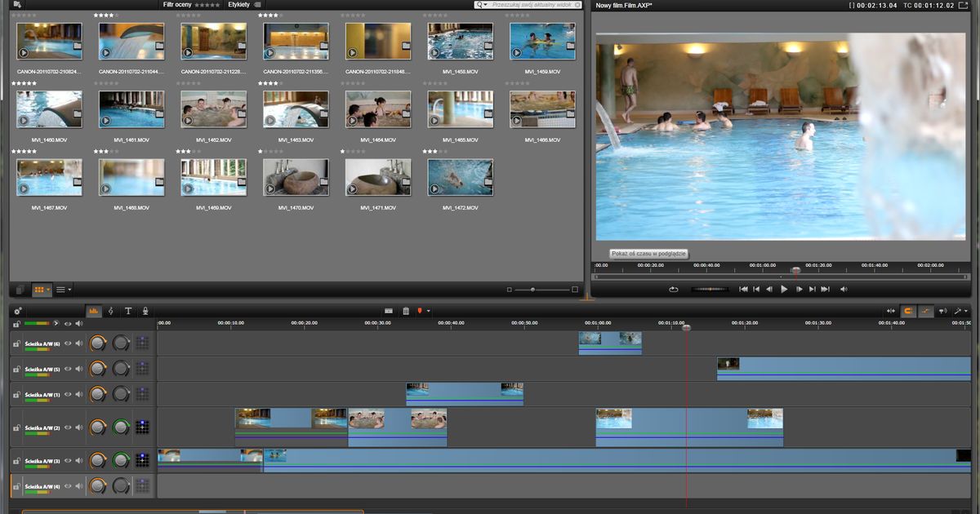The width and height of the screenshot is (980, 514).
Task: Delete selected clip with trash icon
Action: (406, 311)
